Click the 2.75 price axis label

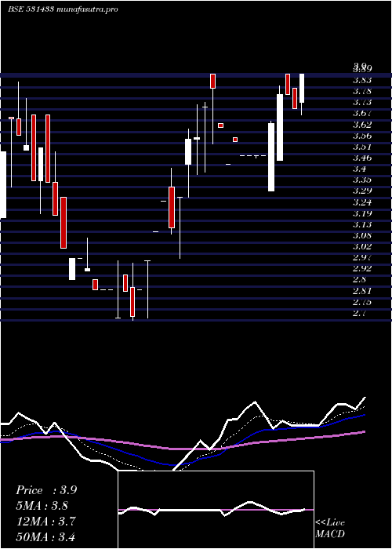(x=362, y=302)
